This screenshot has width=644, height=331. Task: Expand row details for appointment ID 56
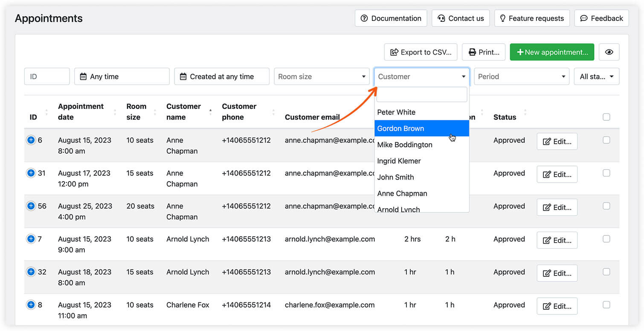coord(31,206)
